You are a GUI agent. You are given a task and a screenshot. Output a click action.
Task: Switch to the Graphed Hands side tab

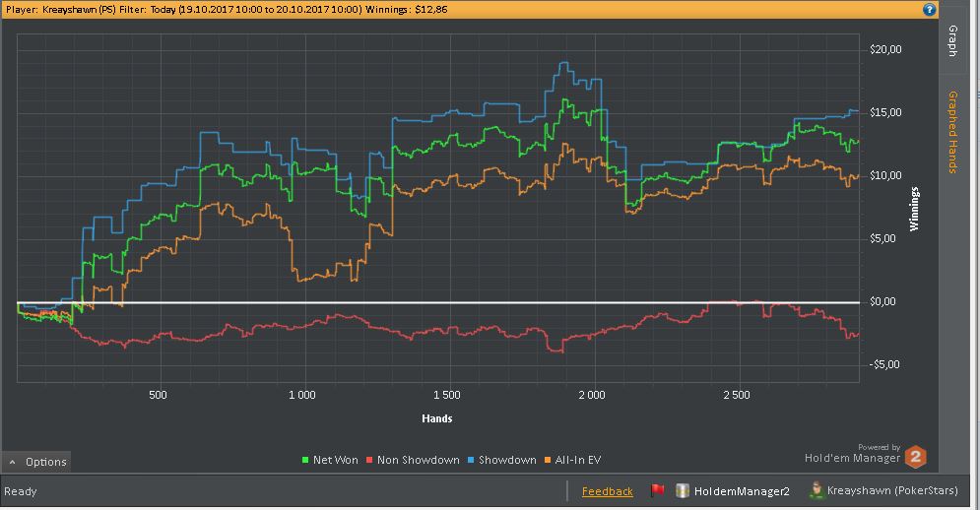click(x=952, y=132)
